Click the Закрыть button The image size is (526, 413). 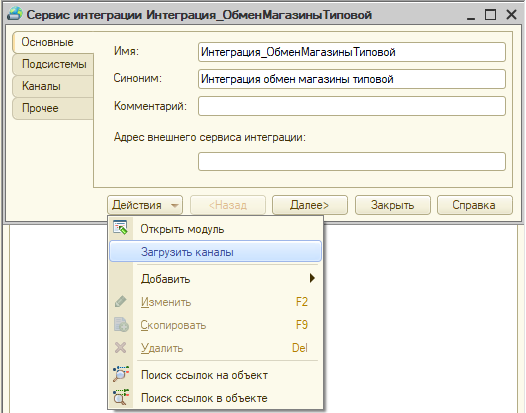coord(392,205)
